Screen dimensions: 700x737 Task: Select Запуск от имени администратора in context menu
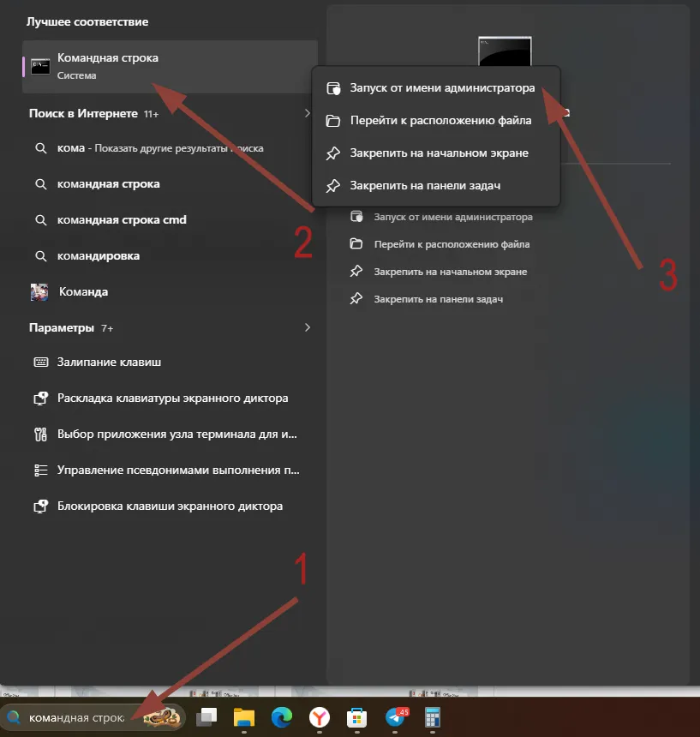(x=441, y=88)
